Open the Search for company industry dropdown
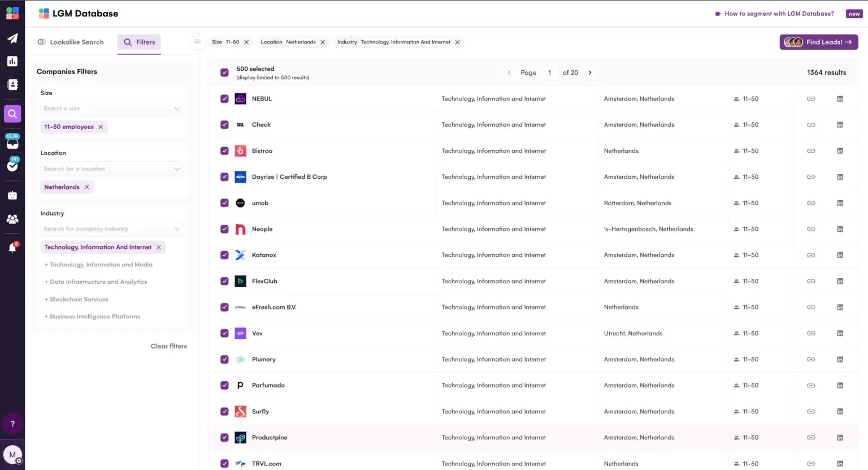Screen dimensions: 868x470 pos(112,229)
